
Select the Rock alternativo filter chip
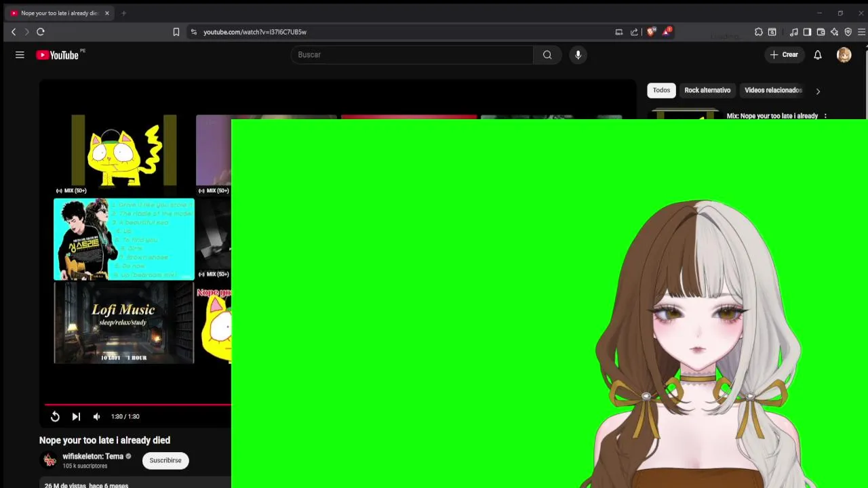click(707, 90)
